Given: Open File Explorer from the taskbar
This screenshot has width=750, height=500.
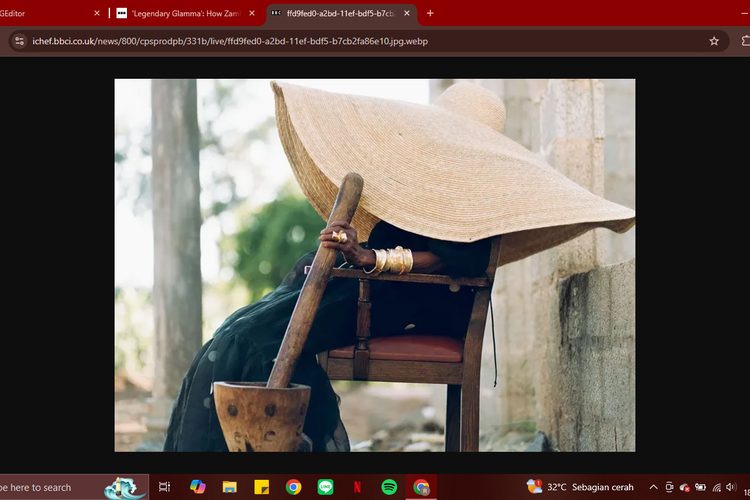Looking at the screenshot, I should click(230, 487).
